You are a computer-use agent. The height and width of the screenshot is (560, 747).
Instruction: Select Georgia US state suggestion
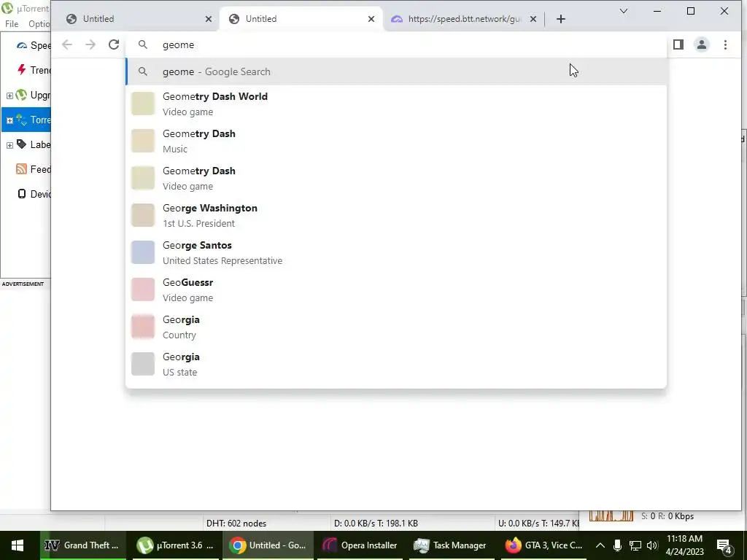click(x=396, y=364)
